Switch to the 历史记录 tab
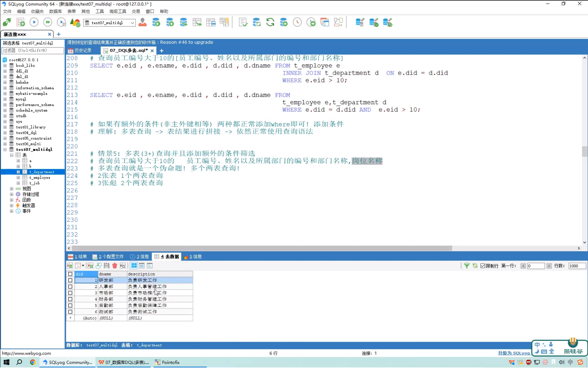 [80, 51]
